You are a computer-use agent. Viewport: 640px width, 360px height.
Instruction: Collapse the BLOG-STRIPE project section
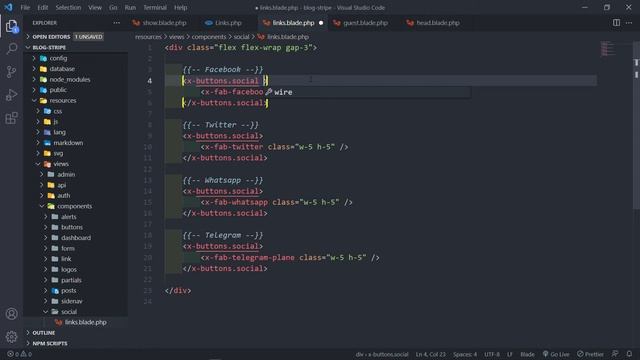75,47
